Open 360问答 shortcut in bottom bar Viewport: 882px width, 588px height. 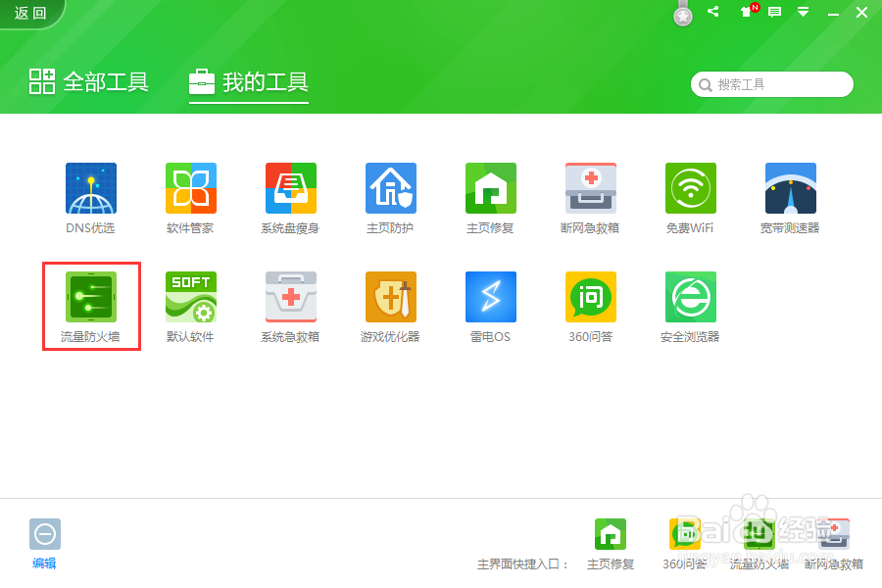click(685, 534)
